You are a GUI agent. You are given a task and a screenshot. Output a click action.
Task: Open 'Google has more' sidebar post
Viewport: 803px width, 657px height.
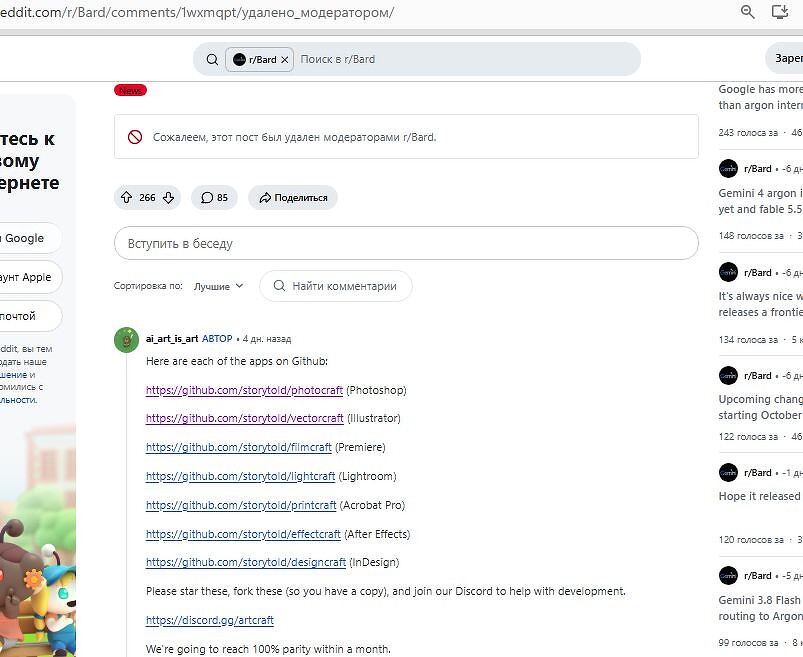[760, 97]
